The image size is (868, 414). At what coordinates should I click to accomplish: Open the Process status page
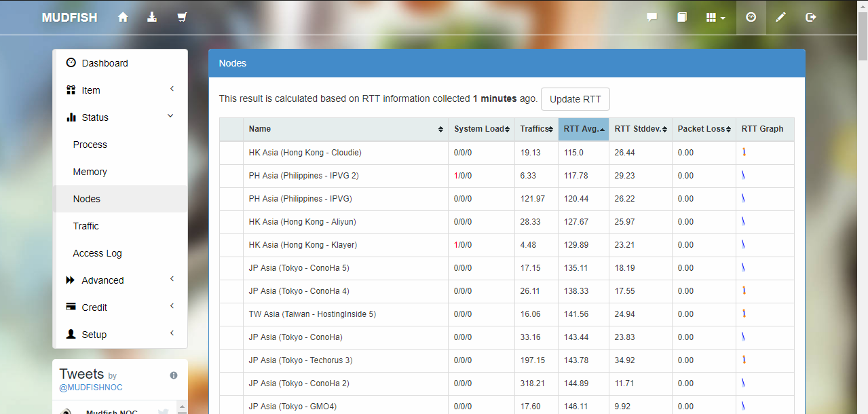tap(120, 145)
